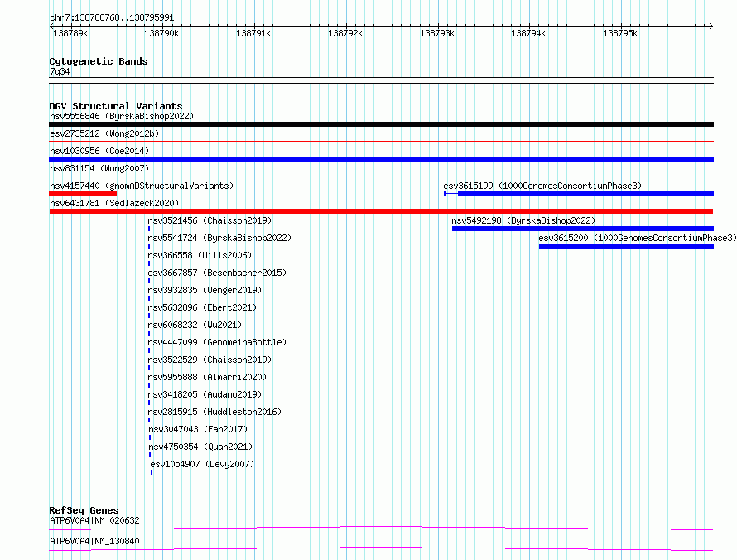This screenshot has width=737, height=560.
Task: Click the DGV Structural Variants track heading
Action: (116, 106)
